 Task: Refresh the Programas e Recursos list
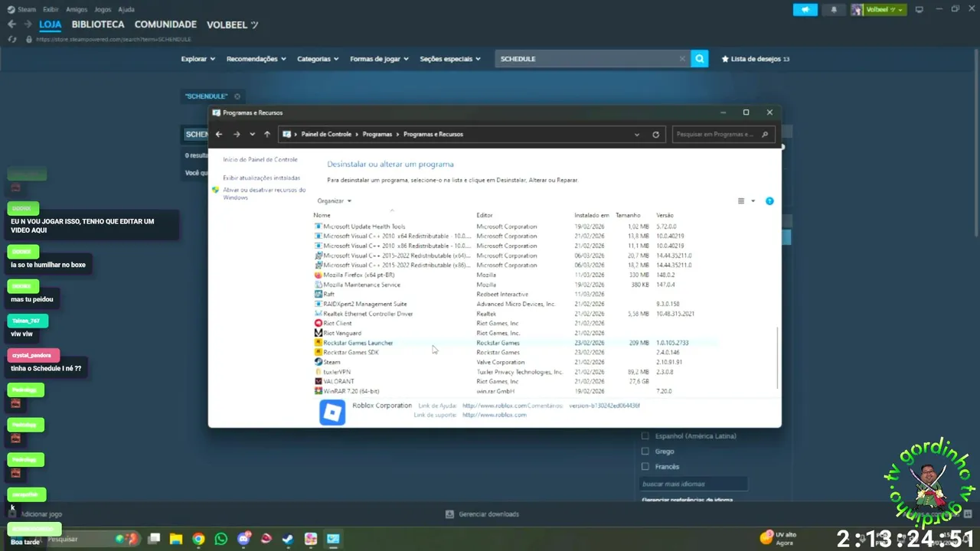655,134
